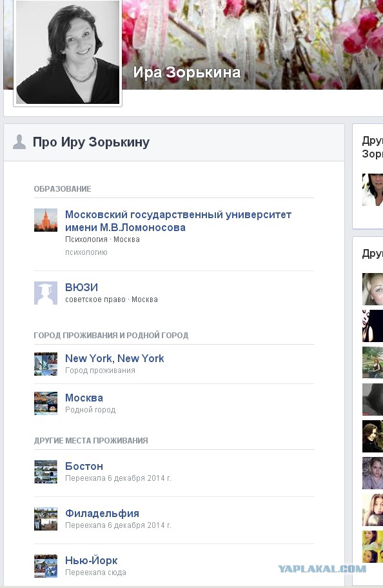Click the ГОРОД ПРОЖИВАНИЯ И РОДНОЙ ГОРОД heading
383x588 pixels.
point(111,335)
